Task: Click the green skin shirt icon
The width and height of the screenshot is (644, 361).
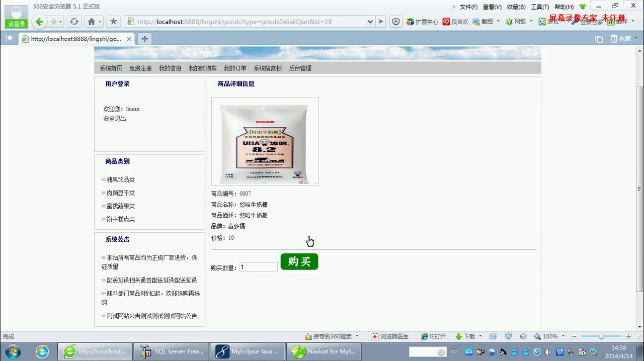Action: [x=583, y=7]
